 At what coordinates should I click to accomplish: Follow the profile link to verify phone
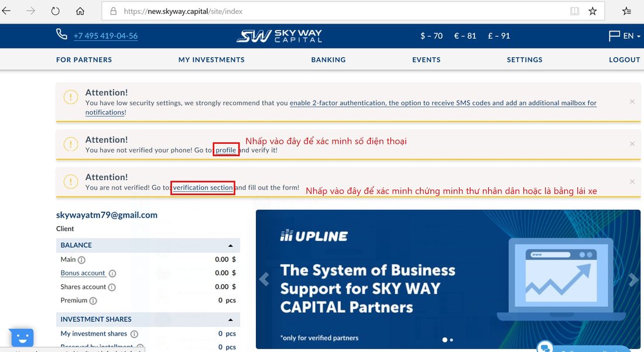click(226, 150)
